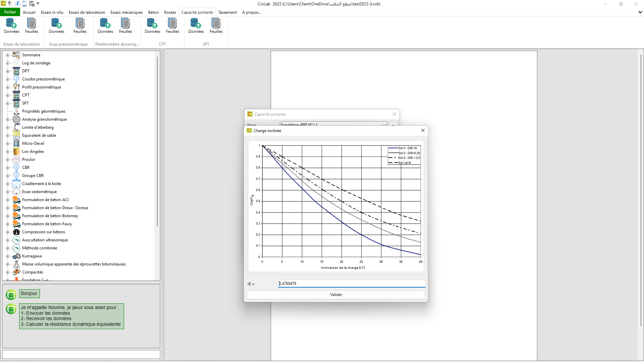The height and width of the screenshot is (362, 644).
Task: Open the quick access toolbar dropdown arrow
Action: pos(38,4)
